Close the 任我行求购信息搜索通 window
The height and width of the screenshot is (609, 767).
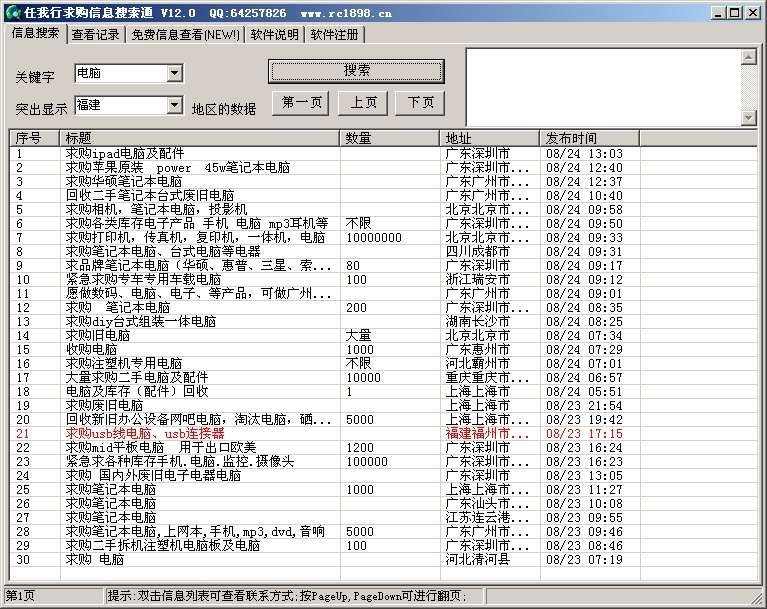pos(753,13)
